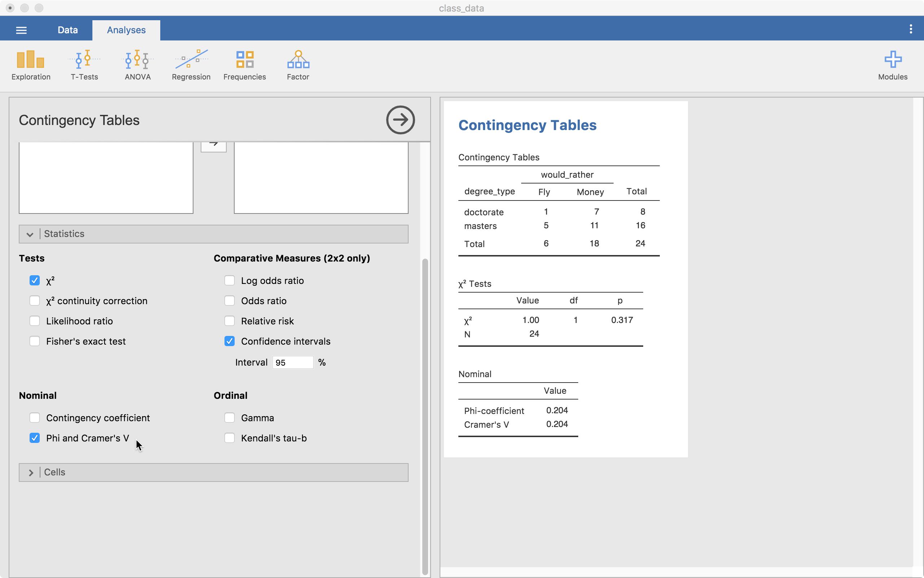Open the ANOVA analyses menu
This screenshot has height=578, width=924.
click(138, 65)
